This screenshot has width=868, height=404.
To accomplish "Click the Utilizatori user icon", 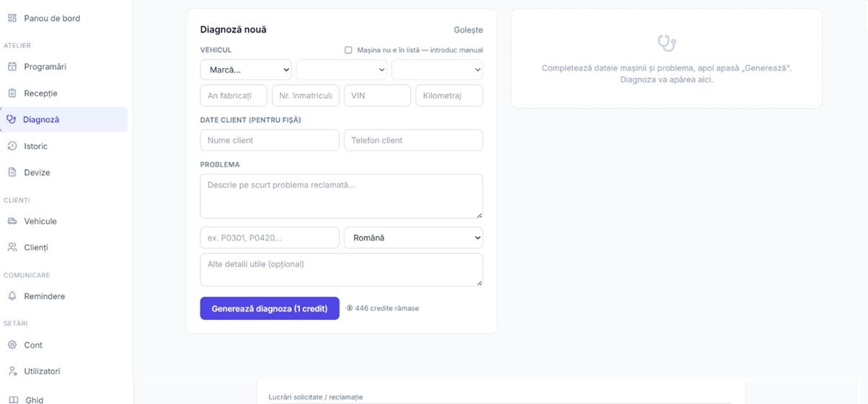I will click(x=12, y=371).
